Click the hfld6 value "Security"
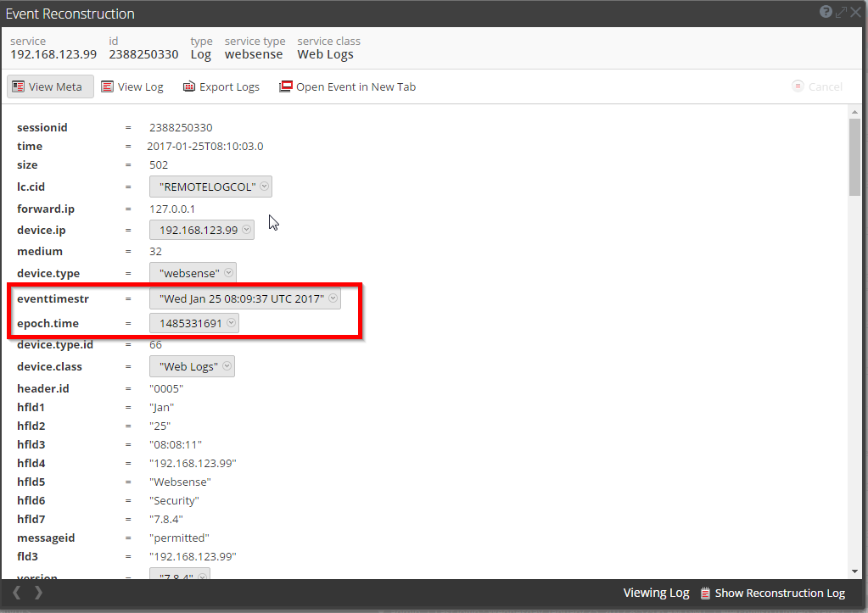Screen dimensions: 868x613 (x=174, y=501)
